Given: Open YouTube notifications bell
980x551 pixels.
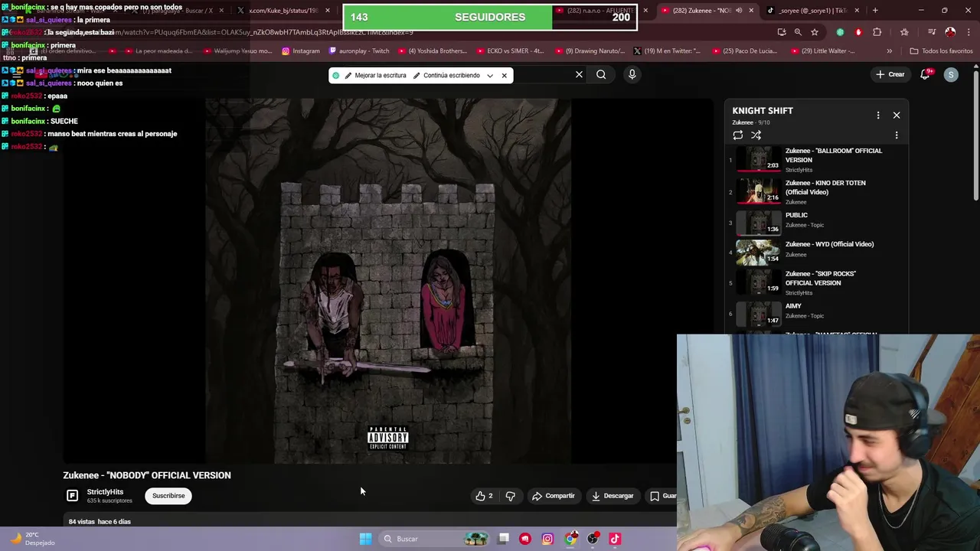Looking at the screenshot, I should click(925, 74).
